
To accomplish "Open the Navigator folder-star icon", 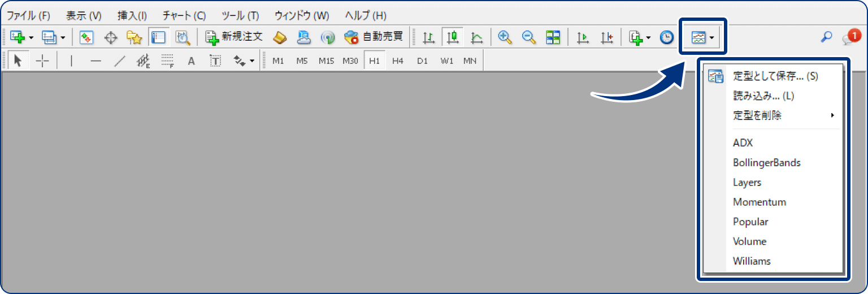I will click(x=134, y=37).
